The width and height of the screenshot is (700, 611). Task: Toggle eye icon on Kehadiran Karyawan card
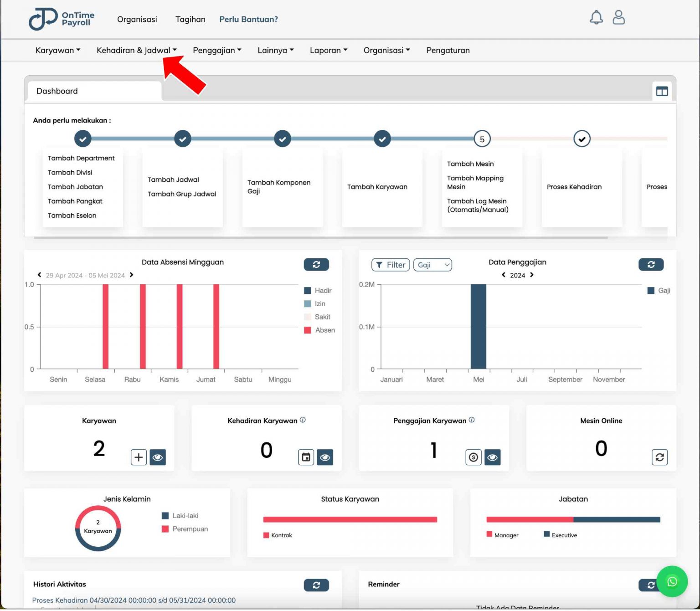click(325, 457)
